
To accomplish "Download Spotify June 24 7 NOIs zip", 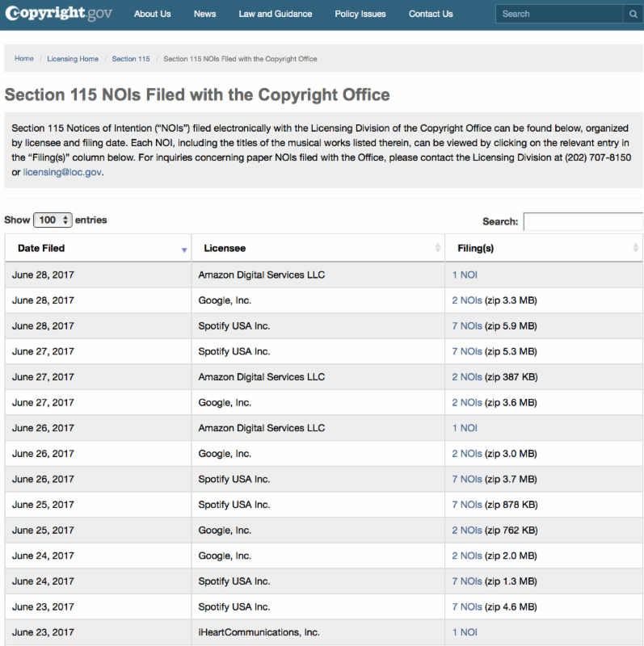I will point(467,581).
